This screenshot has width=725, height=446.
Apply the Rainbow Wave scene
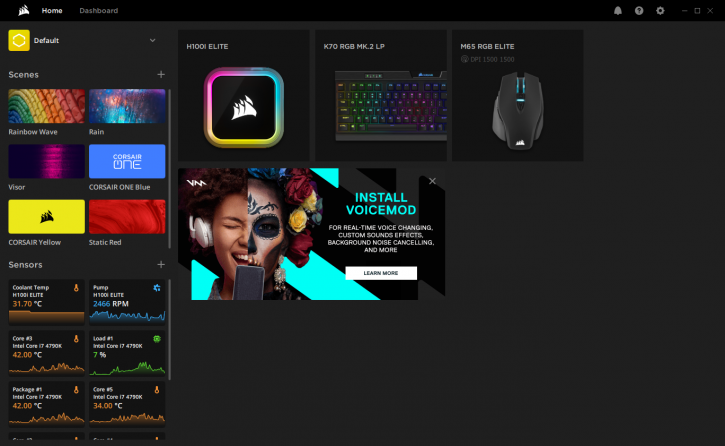coord(47,106)
